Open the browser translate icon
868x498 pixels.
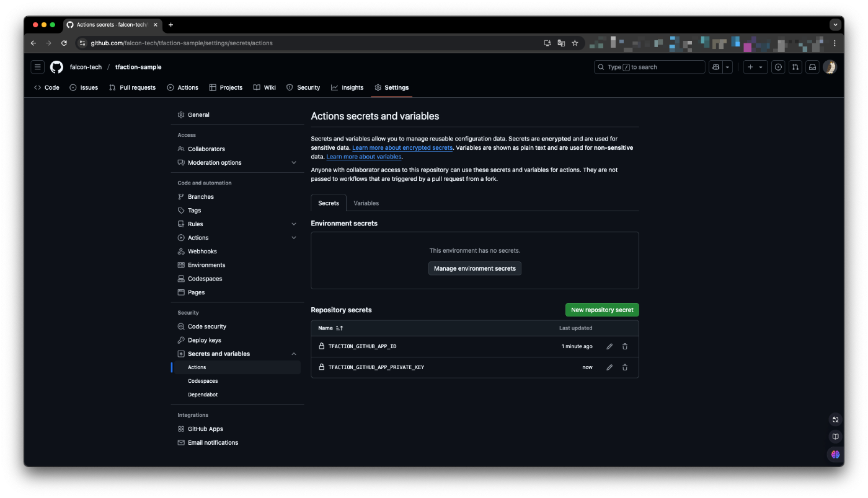(x=561, y=43)
